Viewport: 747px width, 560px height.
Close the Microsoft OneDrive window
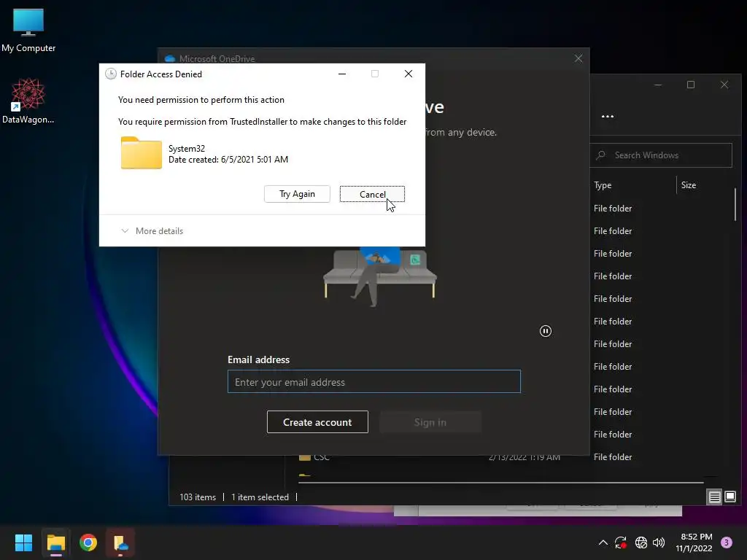coord(578,58)
